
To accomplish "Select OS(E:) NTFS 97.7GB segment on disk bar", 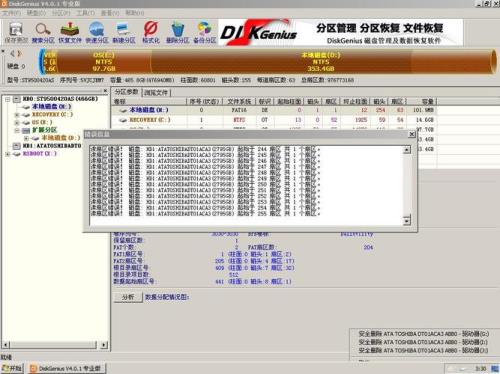I will [104, 62].
